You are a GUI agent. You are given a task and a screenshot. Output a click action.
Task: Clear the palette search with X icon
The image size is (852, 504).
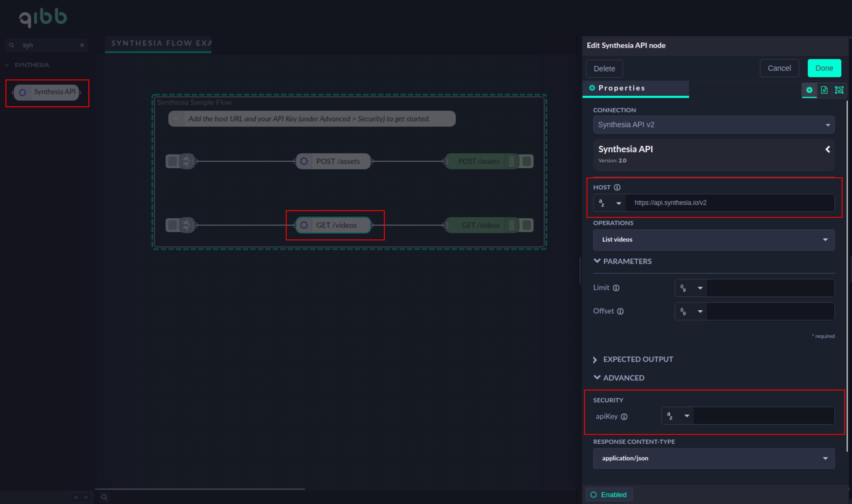point(82,45)
